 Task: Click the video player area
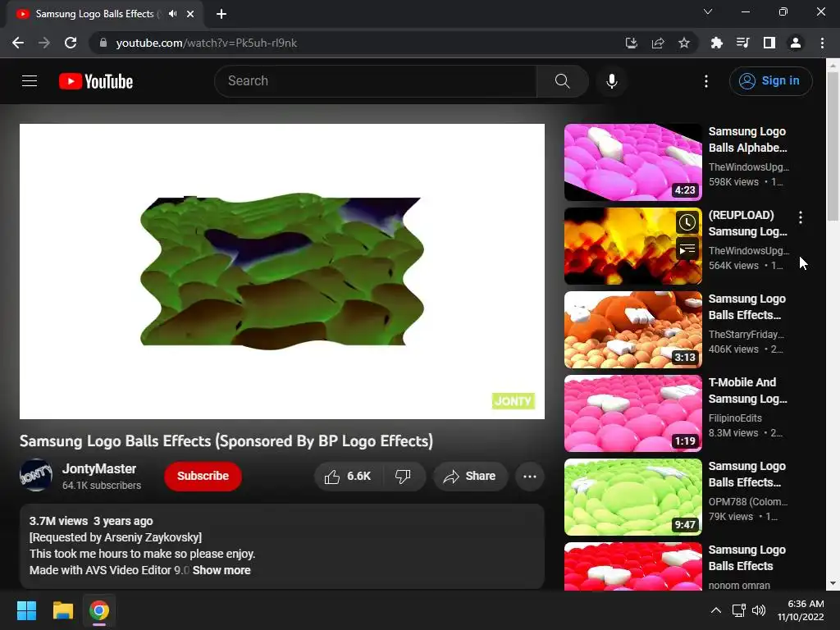[282, 271]
